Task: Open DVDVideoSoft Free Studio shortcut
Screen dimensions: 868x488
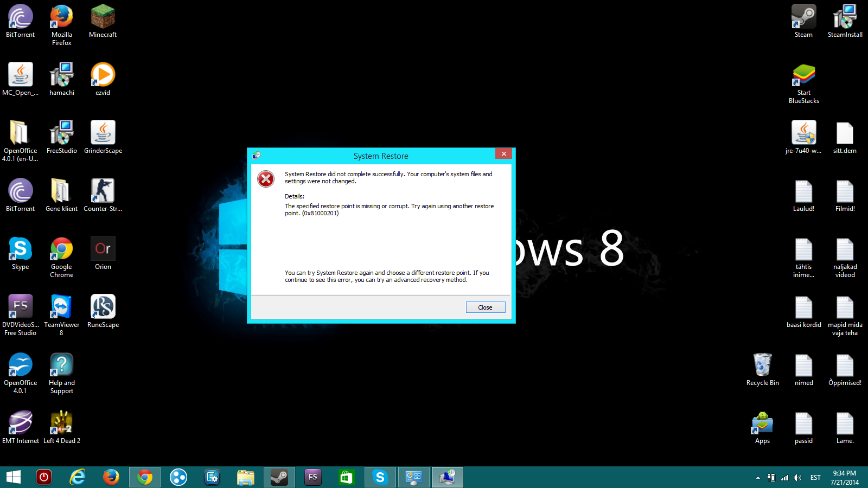Action: pyautogui.click(x=21, y=314)
